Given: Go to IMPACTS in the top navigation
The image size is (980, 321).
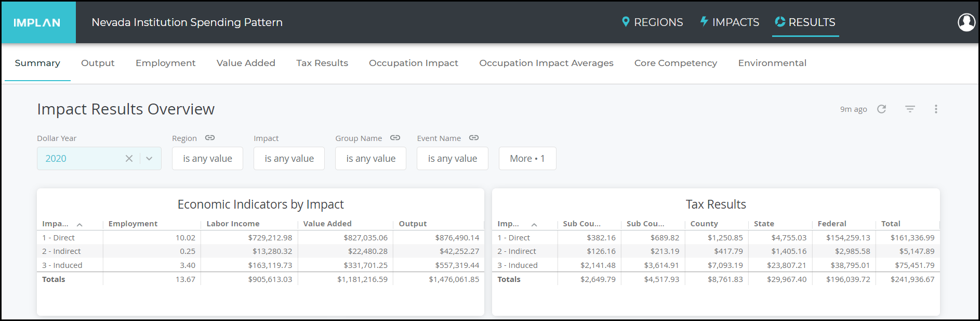Looking at the screenshot, I should tap(730, 22).
